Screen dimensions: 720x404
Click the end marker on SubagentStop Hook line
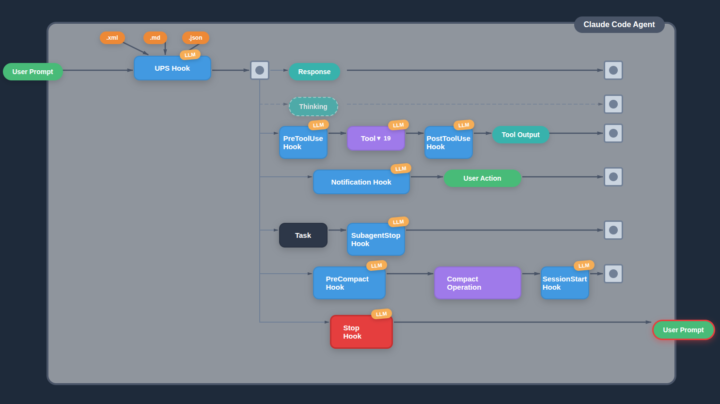tap(613, 230)
